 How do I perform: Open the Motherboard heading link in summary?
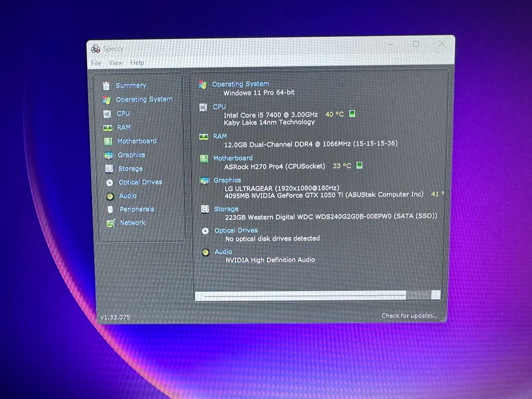point(233,158)
